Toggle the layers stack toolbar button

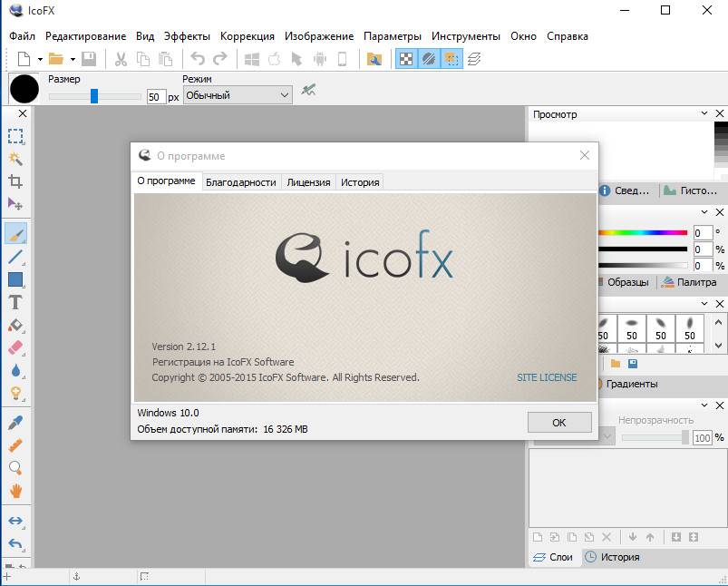click(474, 59)
